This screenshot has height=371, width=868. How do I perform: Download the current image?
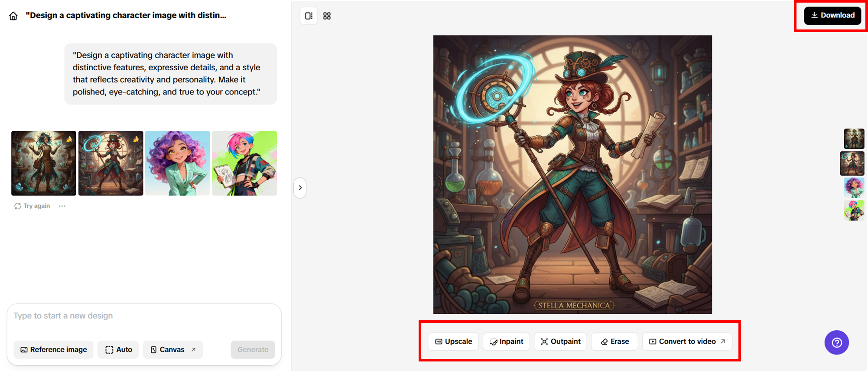click(x=832, y=15)
